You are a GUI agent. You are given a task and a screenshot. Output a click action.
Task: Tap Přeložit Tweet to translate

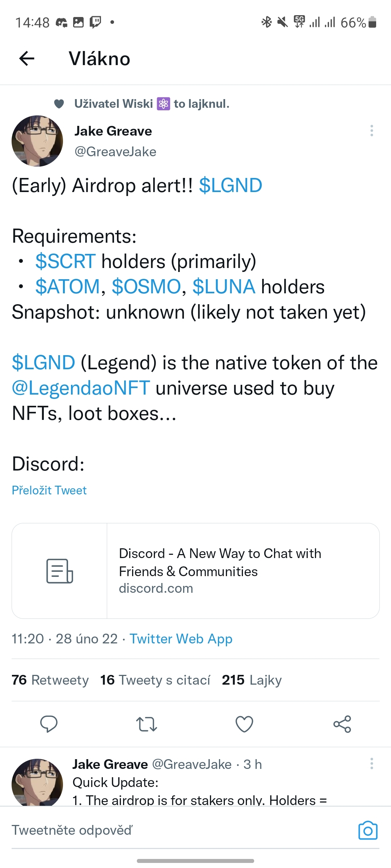[x=49, y=490]
